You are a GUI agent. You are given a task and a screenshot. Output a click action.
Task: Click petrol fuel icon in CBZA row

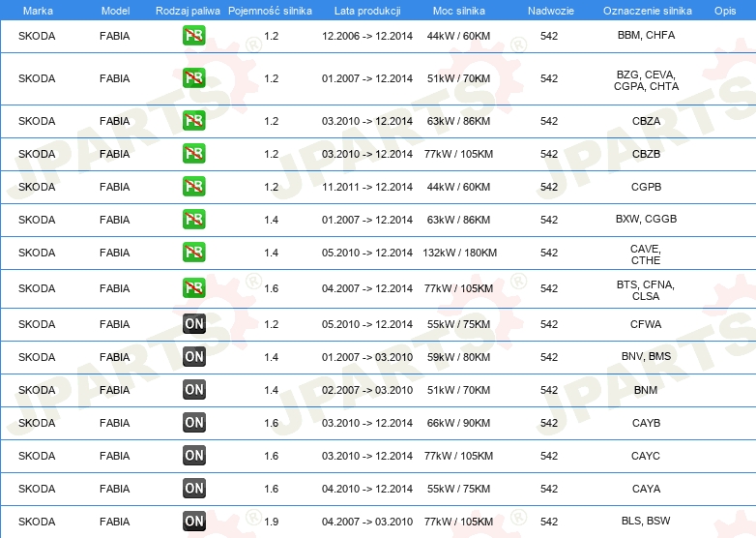[193, 120]
